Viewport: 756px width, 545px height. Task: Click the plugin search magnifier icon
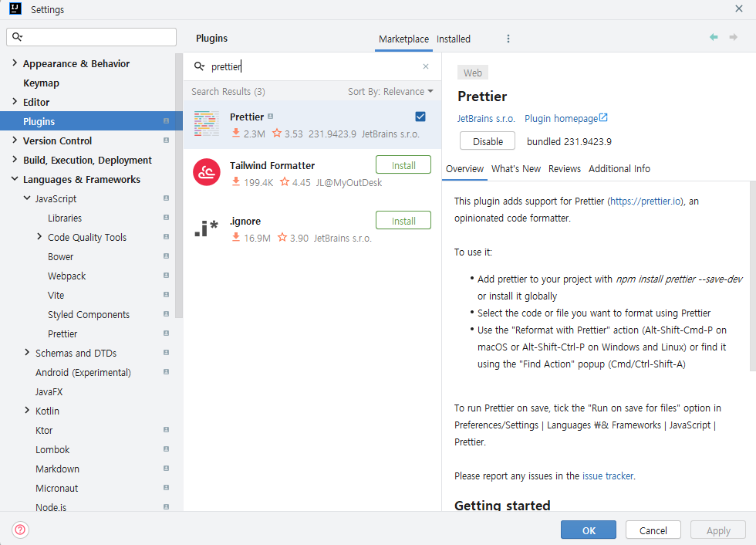coord(199,66)
